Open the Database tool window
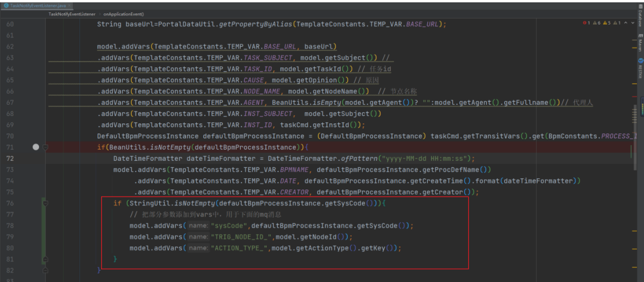Viewport: 644px width, 282px height. point(640,16)
